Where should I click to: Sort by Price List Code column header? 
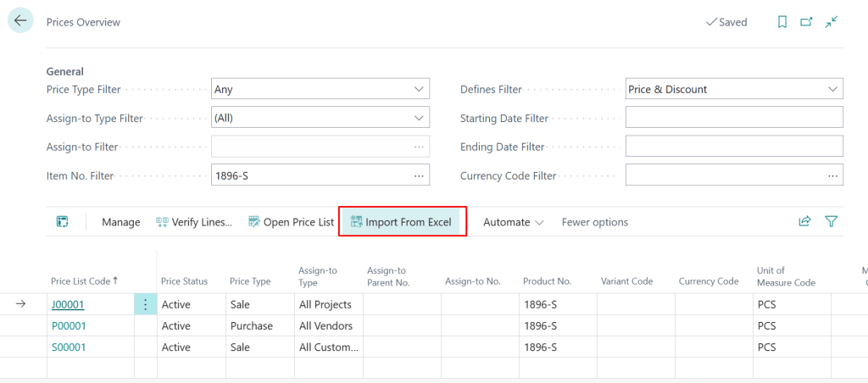(83, 280)
